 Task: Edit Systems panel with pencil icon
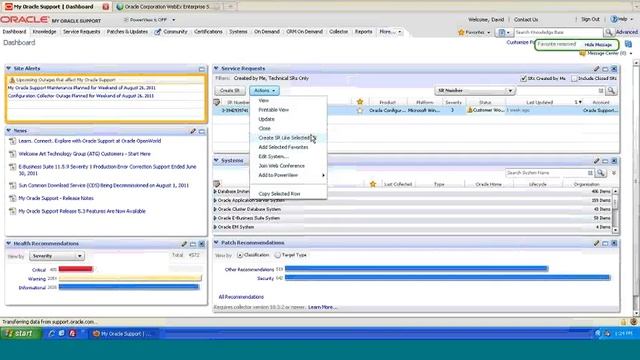(x=596, y=161)
